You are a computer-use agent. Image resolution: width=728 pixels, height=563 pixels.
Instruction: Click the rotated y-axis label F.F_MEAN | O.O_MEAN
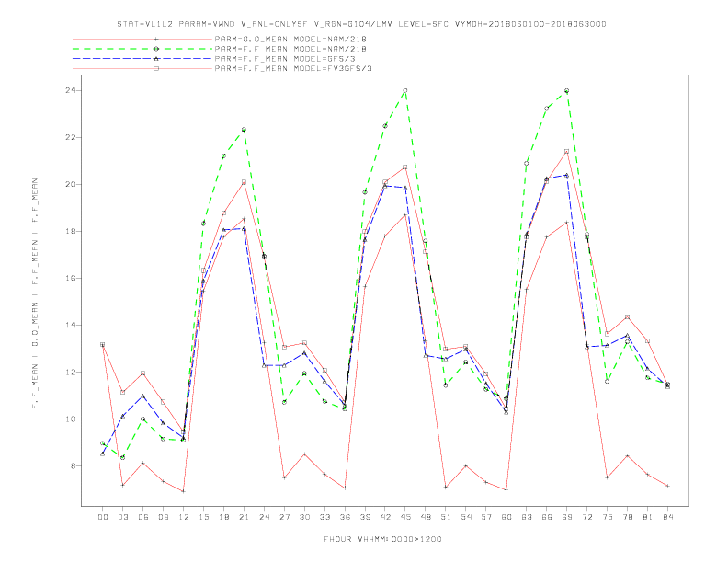coord(35,293)
